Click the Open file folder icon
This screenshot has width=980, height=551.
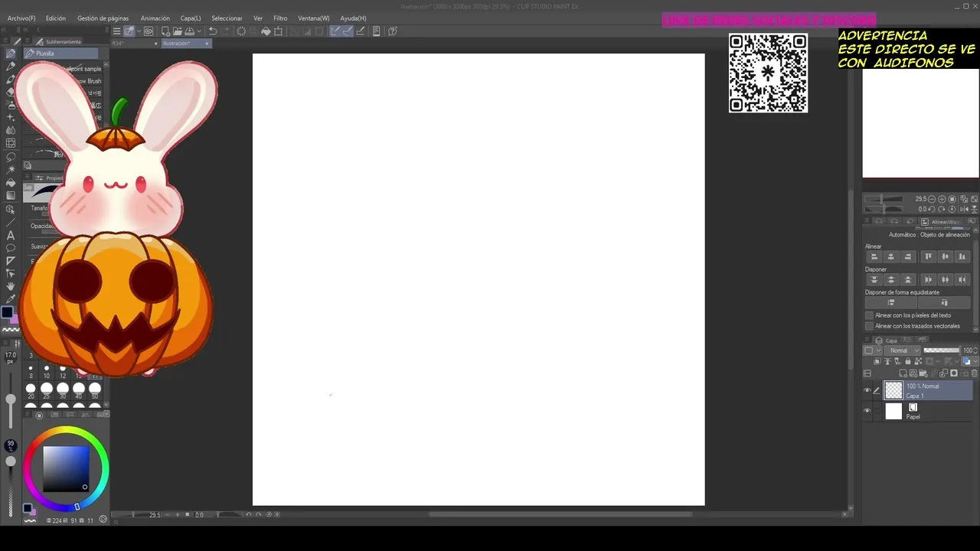point(177,31)
